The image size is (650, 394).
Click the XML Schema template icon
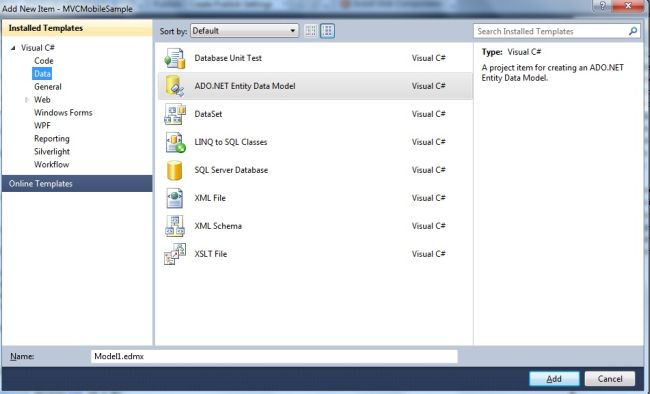pyautogui.click(x=175, y=226)
